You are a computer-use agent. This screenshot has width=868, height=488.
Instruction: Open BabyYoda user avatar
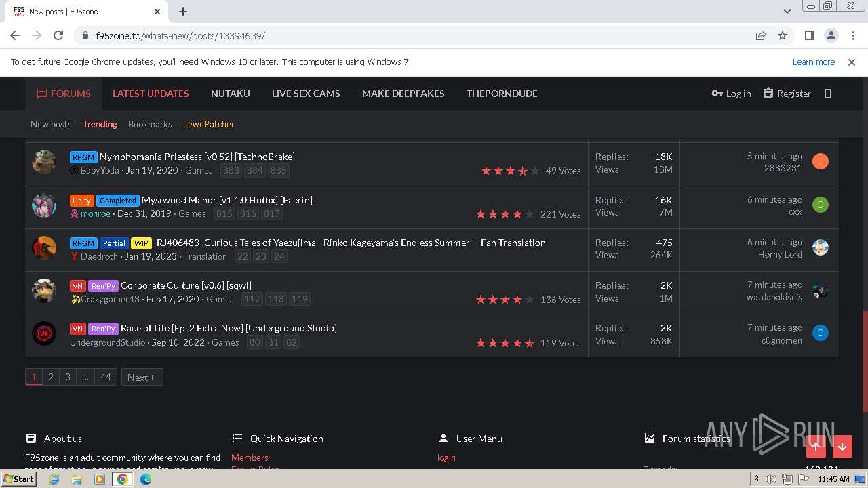[44, 162]
